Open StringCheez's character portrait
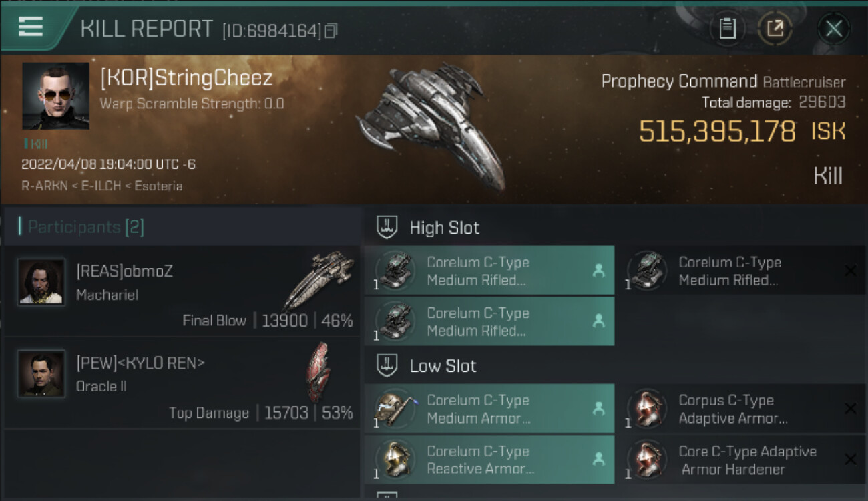Image resolution: width=868 pixels, height=501 pixels. pos(56,96)
